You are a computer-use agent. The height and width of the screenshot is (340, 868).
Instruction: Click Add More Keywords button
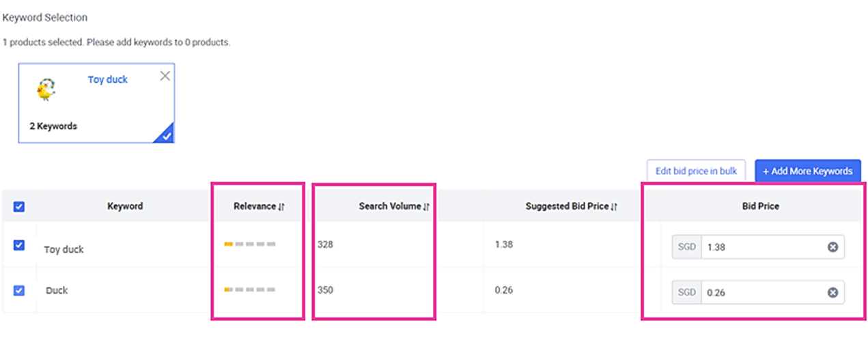[807, 171]
